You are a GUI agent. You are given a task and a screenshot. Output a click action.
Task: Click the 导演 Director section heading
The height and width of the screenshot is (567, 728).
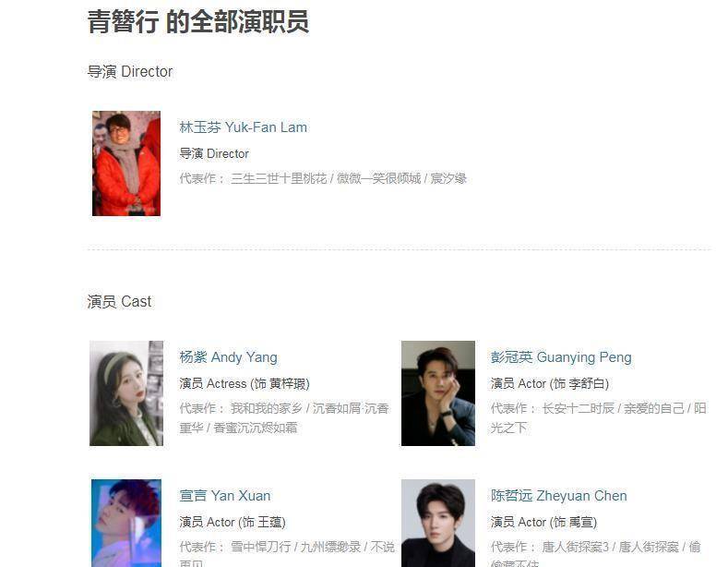pos(130,72)
